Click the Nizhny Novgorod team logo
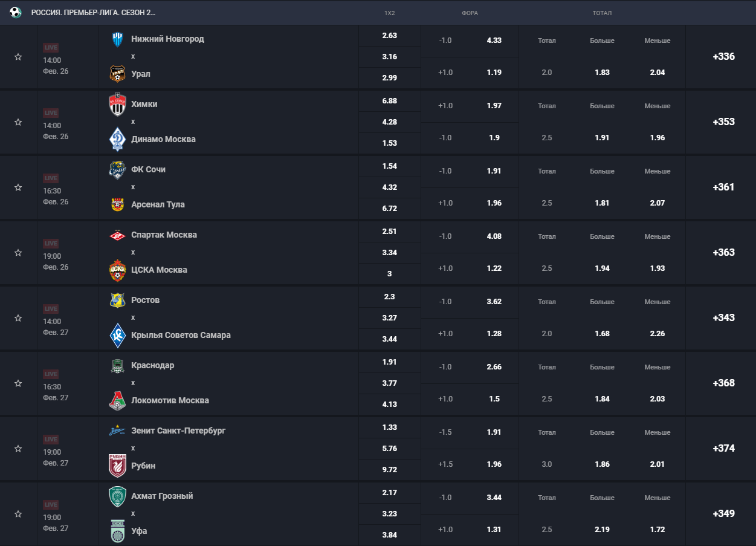 [117, 39]
